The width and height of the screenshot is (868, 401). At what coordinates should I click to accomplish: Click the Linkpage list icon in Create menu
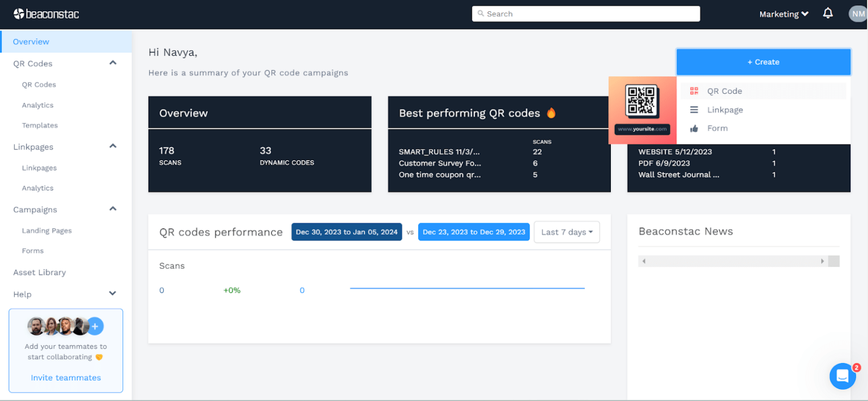pos(694,110)
